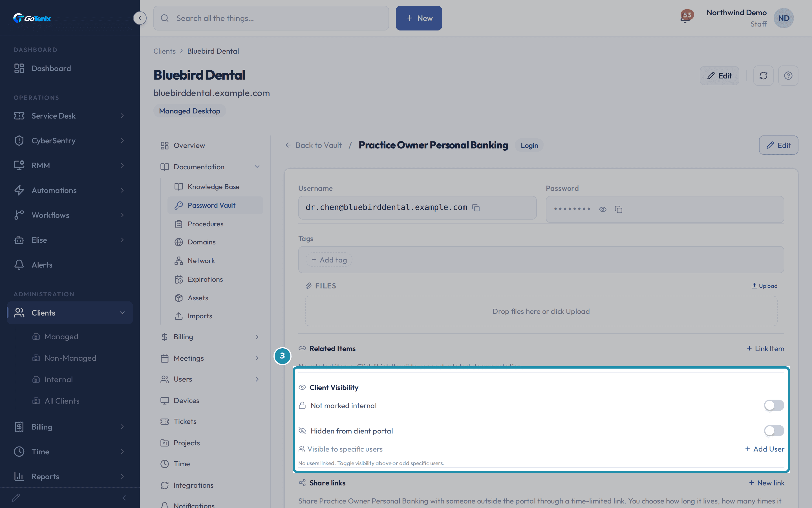Open the Imports section
This screenshot has height=508, width=812.
pos(215,316)
